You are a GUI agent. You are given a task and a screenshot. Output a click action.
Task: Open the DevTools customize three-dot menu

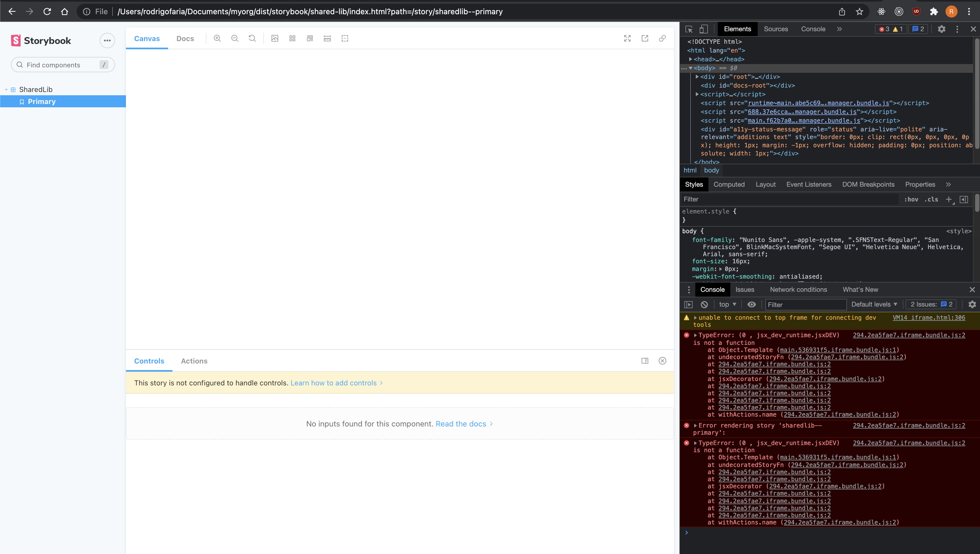click(957, 29)
